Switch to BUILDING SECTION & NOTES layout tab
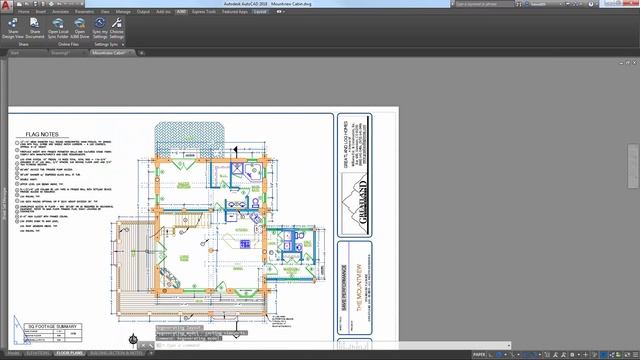Viewport: 640px width, 360px height. 117,353
